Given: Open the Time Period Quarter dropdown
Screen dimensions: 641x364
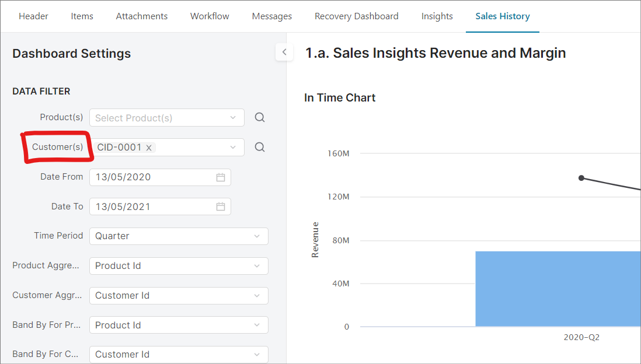Looking at the screenshot, I should (x=256, y=236).
